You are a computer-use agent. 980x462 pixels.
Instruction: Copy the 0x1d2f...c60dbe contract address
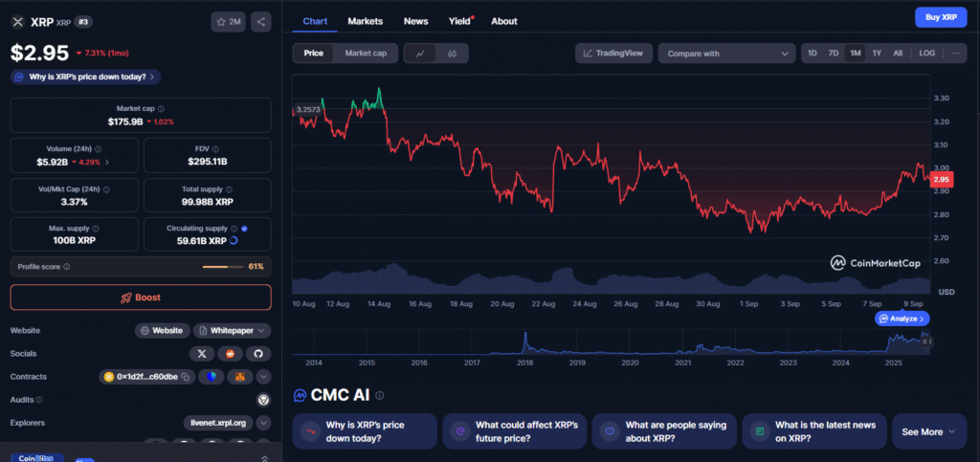(185, 377)
